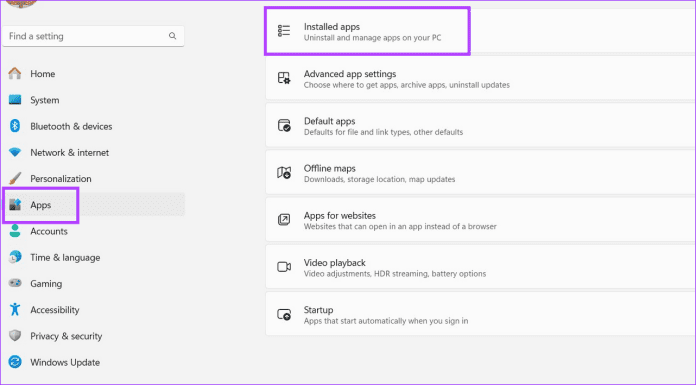
Task: Focus the Find a setting field
Action: pyautogui.click(x=93, y=36)
